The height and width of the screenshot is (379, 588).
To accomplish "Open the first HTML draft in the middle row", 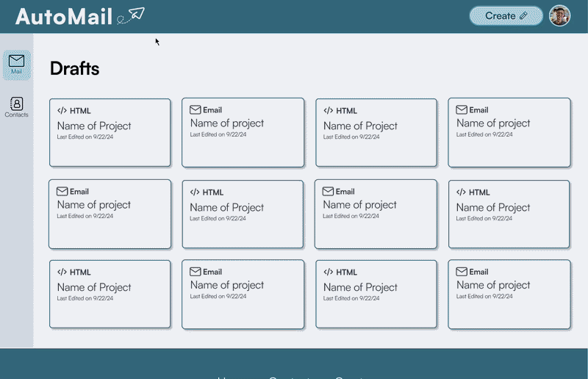I will tap(243, 214).
